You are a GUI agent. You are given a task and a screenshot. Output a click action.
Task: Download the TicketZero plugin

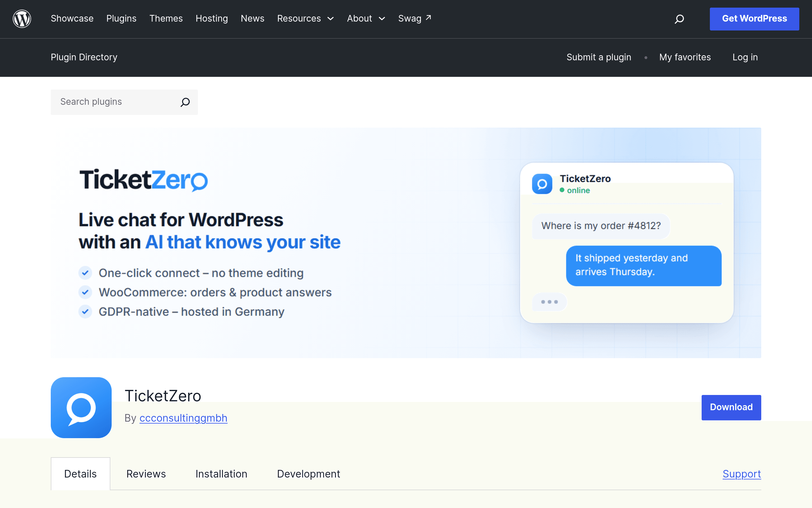(731, 407)
